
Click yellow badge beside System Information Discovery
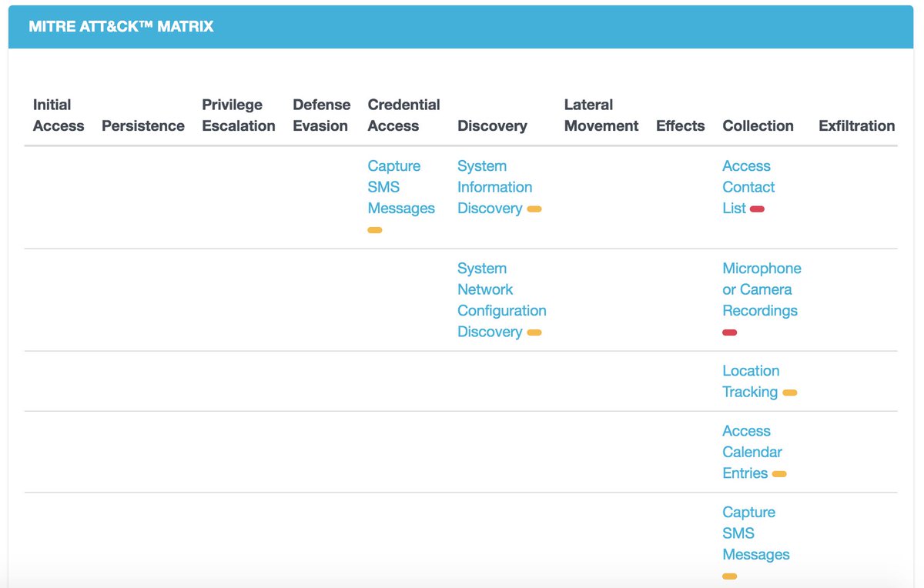coord(534,209)
